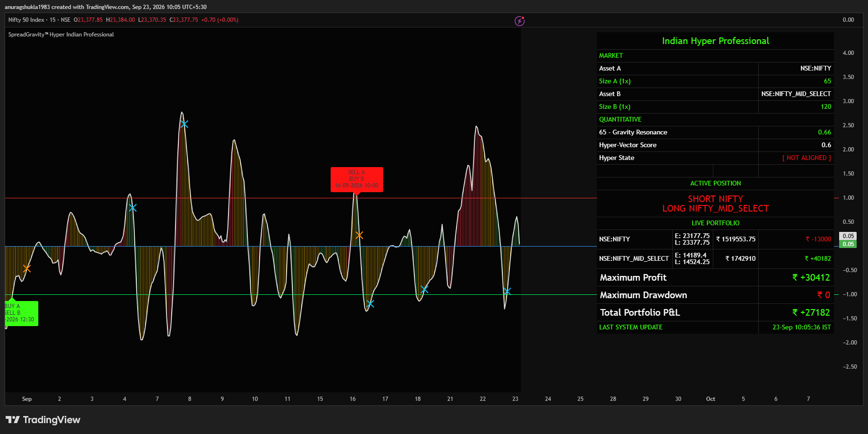Click the −2.50 label on the price scale
Screen dimensions: 868x434
click(x=850, y=367)
